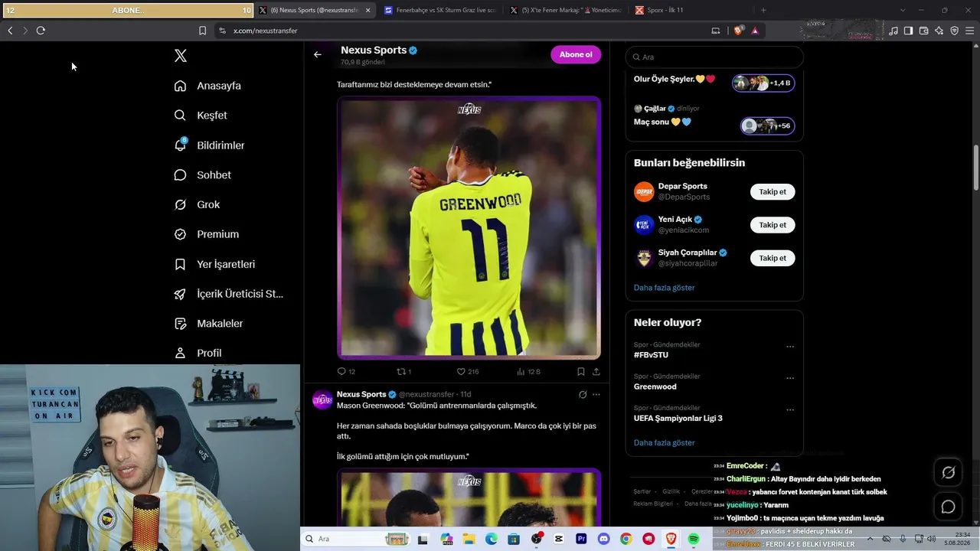Image resolution: width=980 pixels, height=551 pixels.
Task: Select Premium in the sidebar
Action: (206, 234)
